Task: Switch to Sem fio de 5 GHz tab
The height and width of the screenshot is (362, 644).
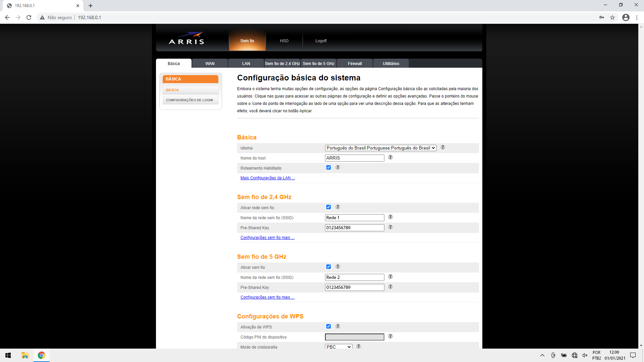Action: pos(319,63)
